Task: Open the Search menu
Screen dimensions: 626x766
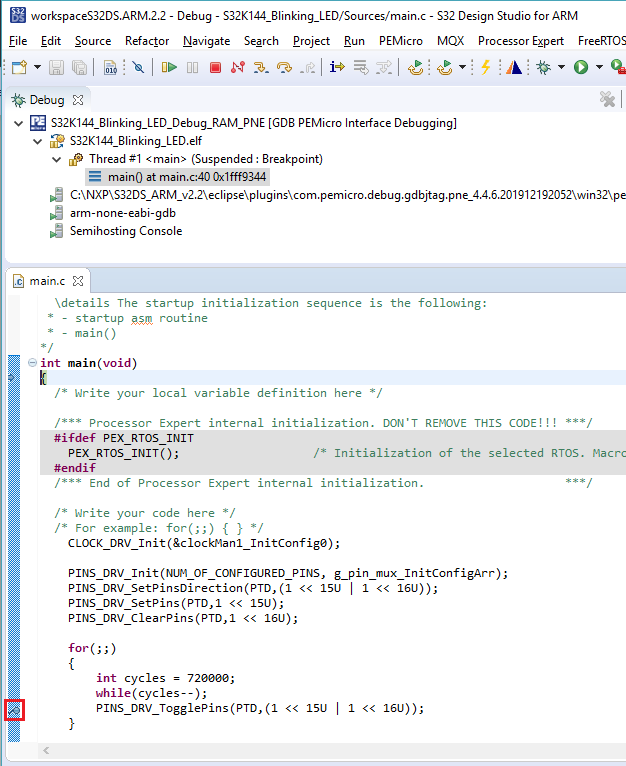Action: [261, 41]
